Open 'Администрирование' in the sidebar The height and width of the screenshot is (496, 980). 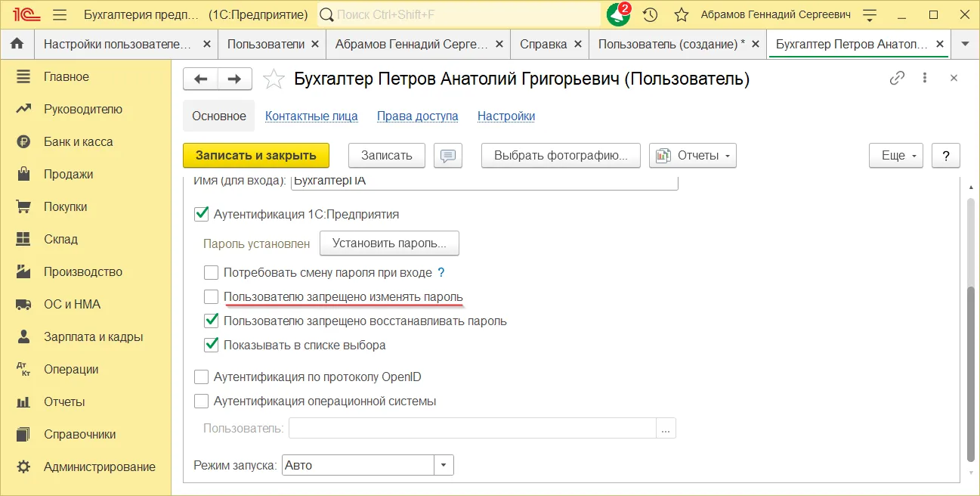99,467
